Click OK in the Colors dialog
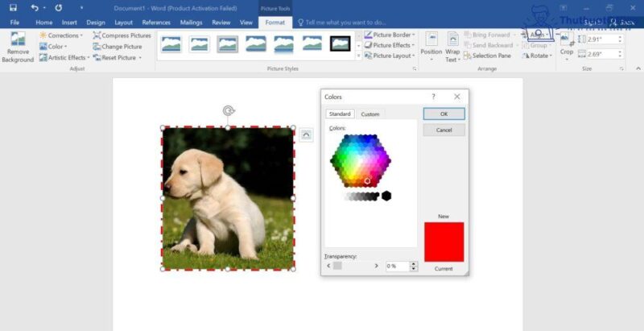Screen dimensions: 644x331 (444, 114)
